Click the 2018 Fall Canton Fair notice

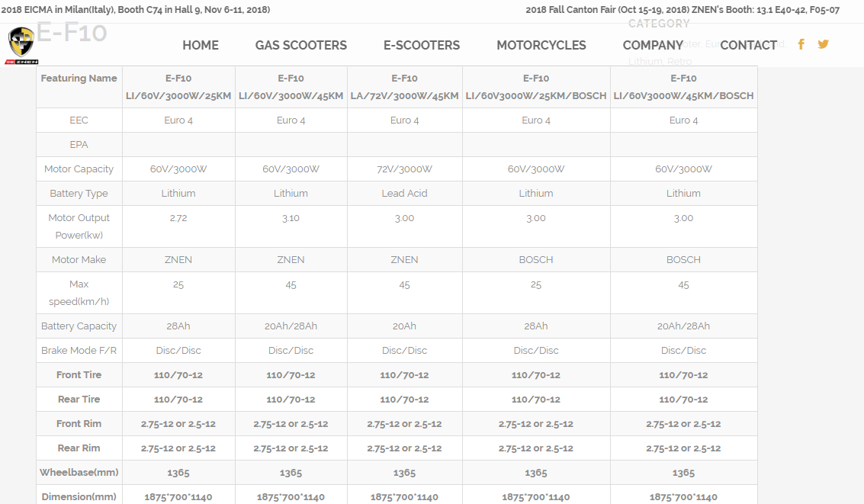pos(682,10)
